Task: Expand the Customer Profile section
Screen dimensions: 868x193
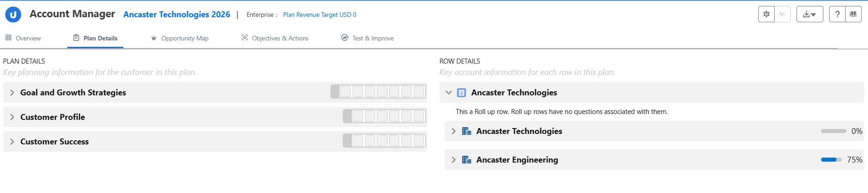Action: (12, 117)
